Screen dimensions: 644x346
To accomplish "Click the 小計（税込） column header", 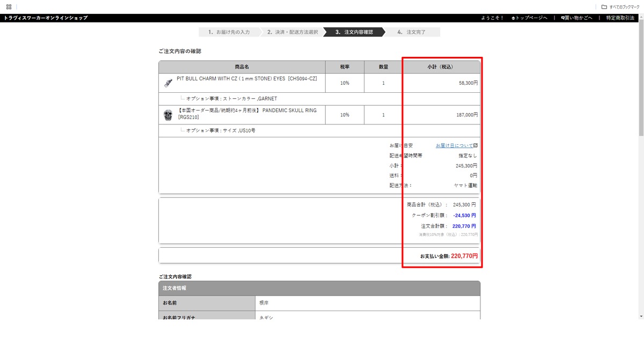I will click(x=440, y=67).
